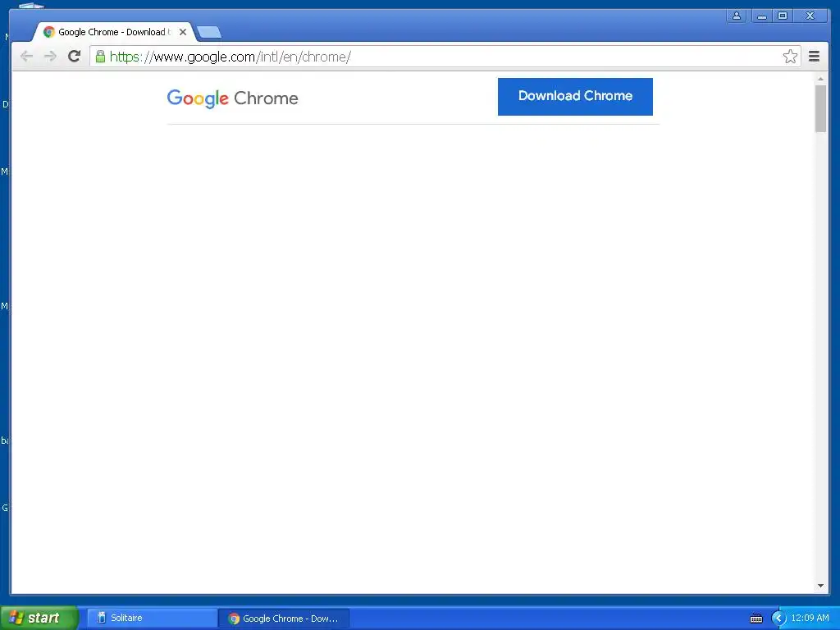Click the scrollbar up arrow

pos(820,79)
